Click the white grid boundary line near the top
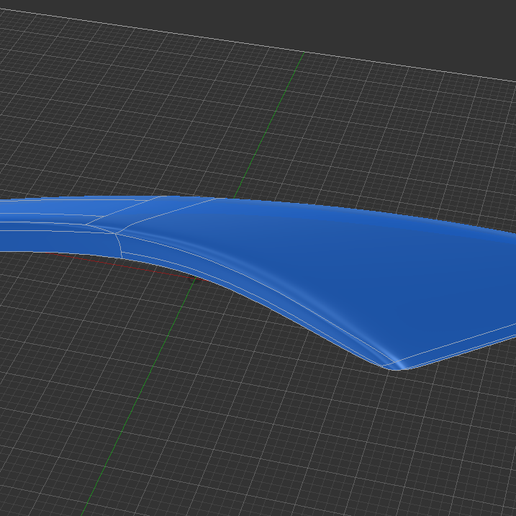516x516 pixels. point(257,43)
